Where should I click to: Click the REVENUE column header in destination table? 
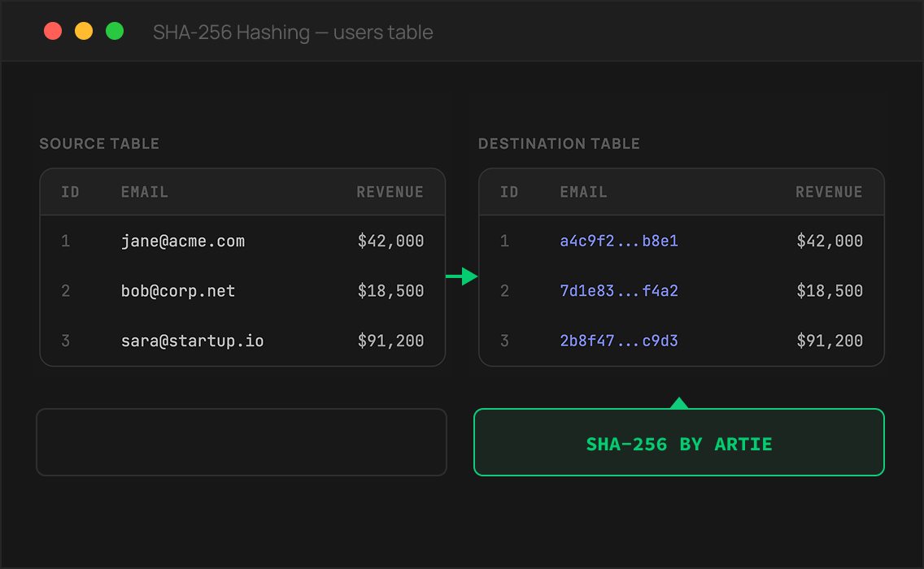coord(829,192)
